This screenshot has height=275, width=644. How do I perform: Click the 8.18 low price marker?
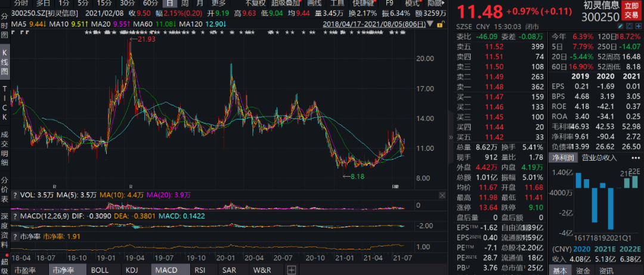(354, 177)
